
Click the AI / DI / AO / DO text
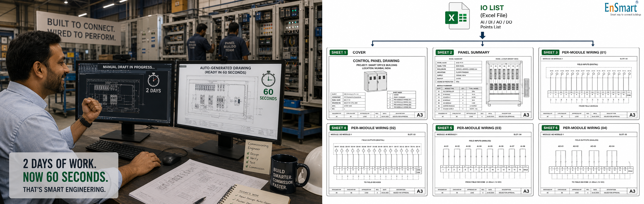pos(496,22)
